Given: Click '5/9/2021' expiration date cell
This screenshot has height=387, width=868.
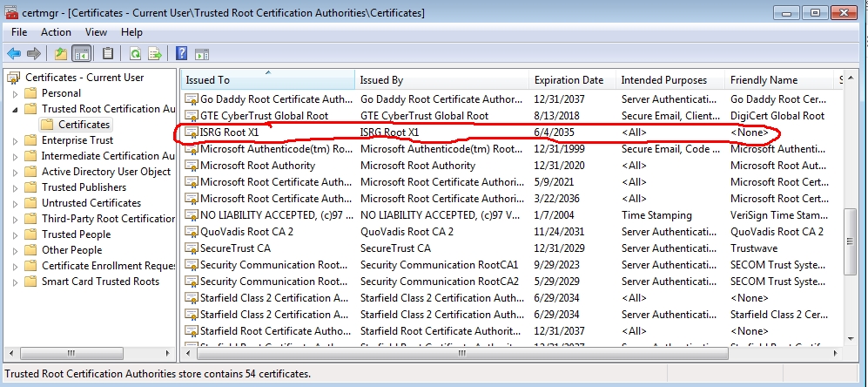Looking at the screenshot, I should point(554,182).
